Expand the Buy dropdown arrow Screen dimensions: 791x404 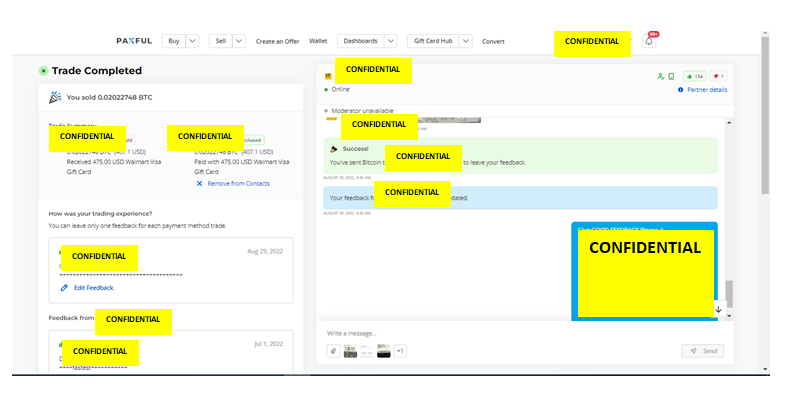click(x=192, y=41)
